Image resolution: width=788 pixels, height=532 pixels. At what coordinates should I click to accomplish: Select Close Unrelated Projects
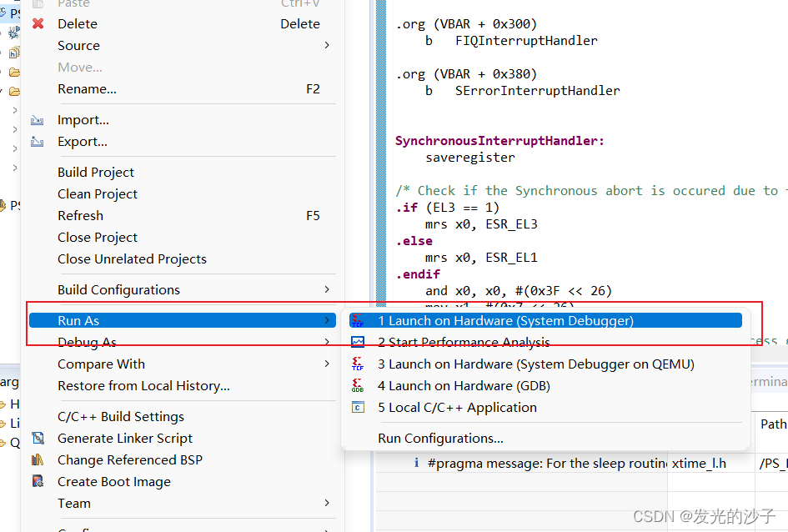[183, 258]
